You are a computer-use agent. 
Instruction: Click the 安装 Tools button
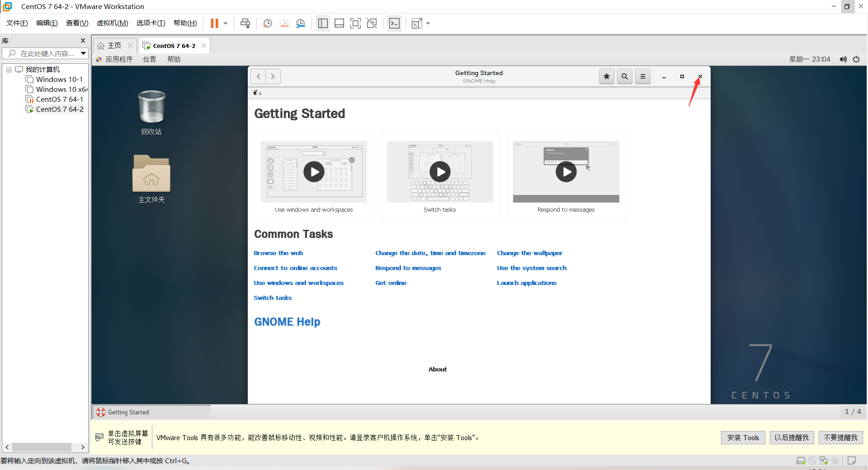click(743, 437)
